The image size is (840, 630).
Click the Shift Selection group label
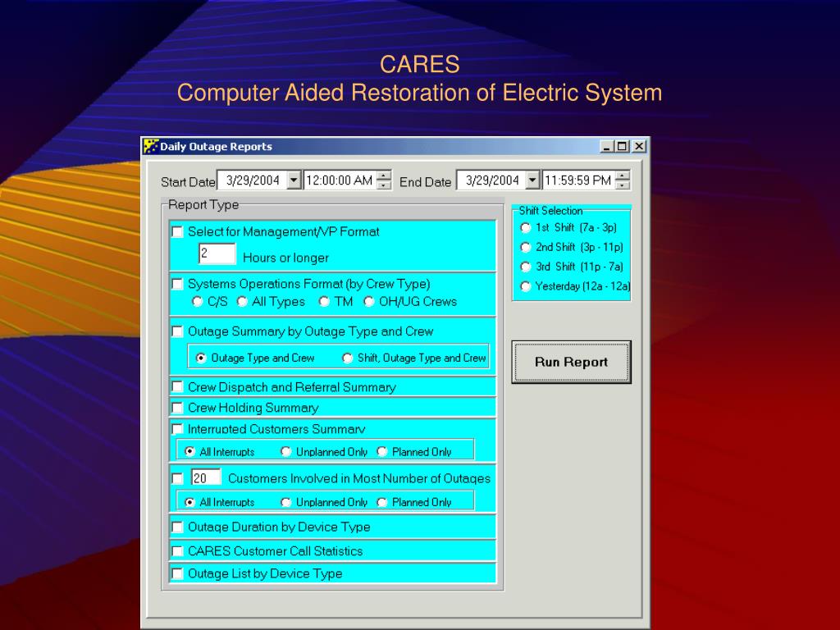click(x=550, y=211)
